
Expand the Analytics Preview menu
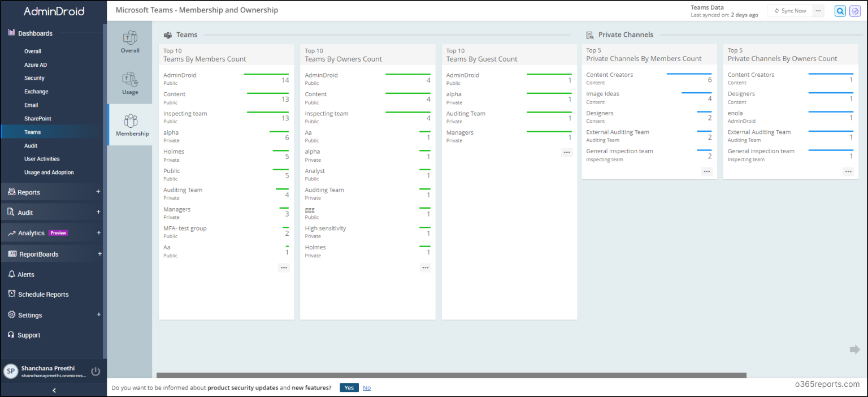pos(99,232)
